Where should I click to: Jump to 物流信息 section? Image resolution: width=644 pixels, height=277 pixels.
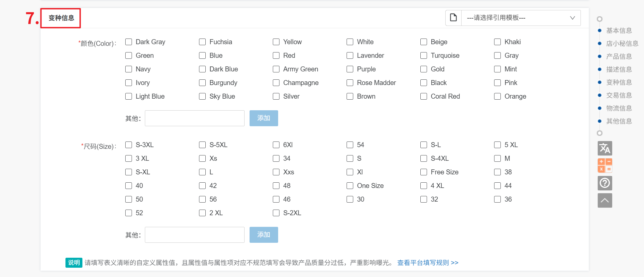pos(619,108)
